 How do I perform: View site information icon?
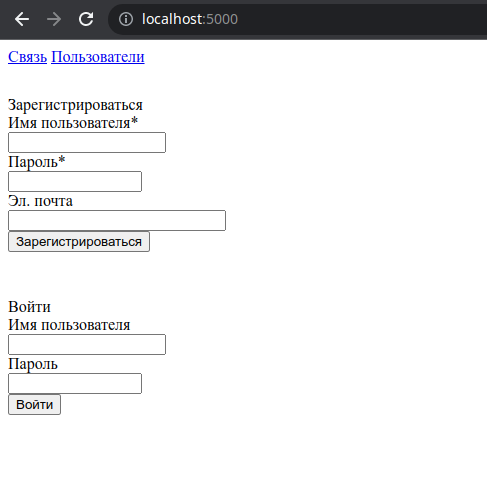coord(126,19)
